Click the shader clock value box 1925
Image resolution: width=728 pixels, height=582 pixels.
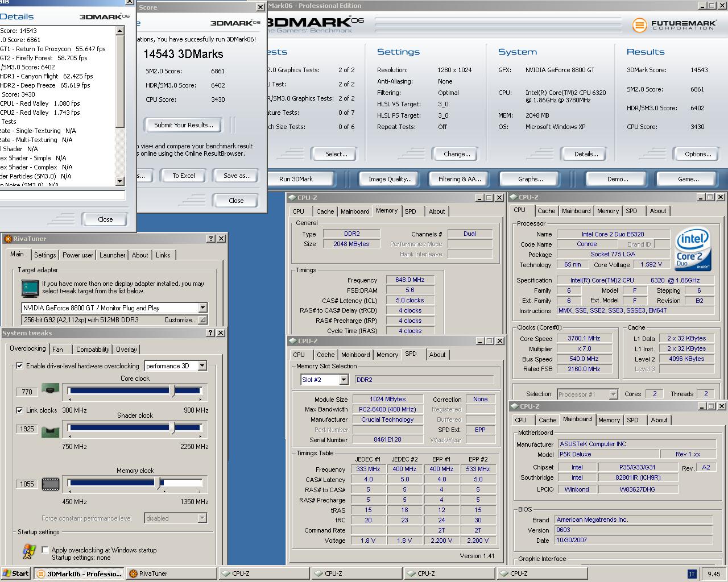[x=27, y=429]
